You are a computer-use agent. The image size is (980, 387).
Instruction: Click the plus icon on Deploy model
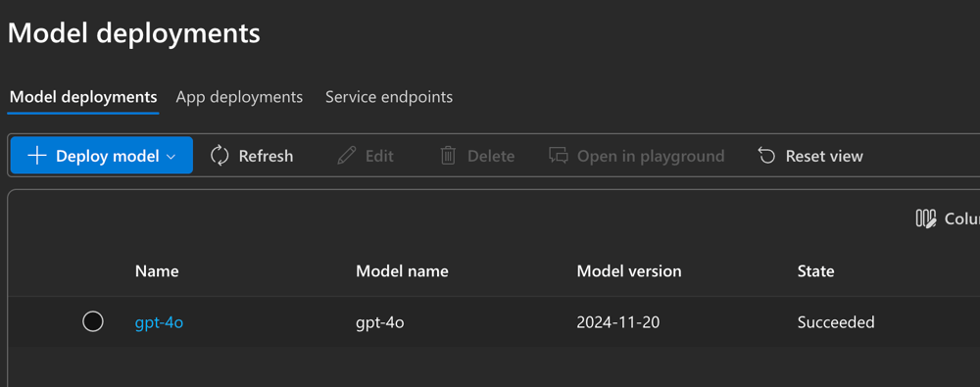pos(37,155)
